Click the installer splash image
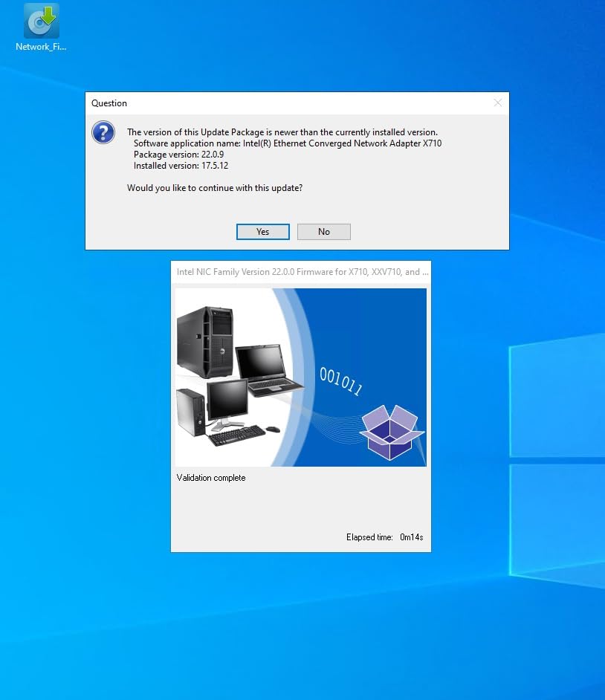Image resolution: width=605 pixels, height=700 pixels. point(301,377)
